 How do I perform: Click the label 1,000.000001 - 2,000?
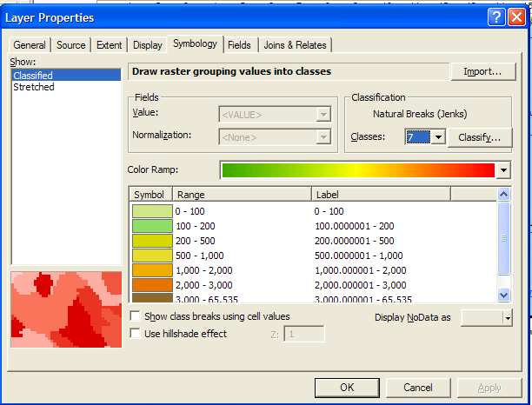(x=361, y=270)
